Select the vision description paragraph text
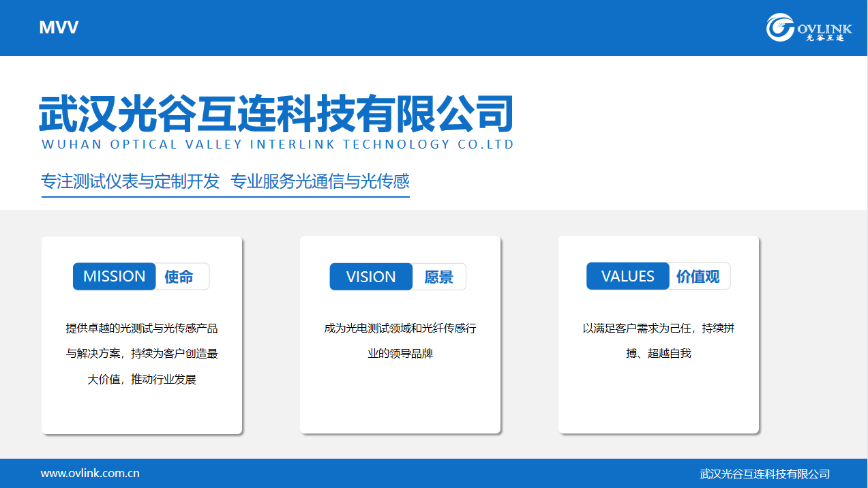 click(x=400, y=341)
